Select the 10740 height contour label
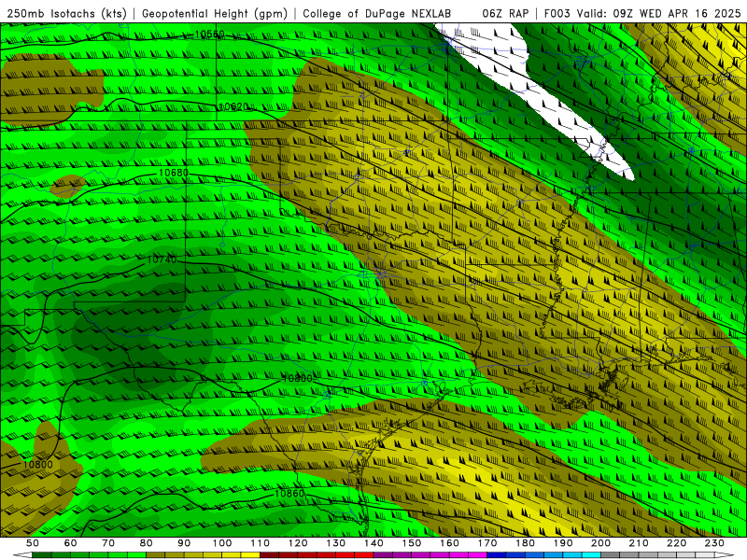This screenshot has width=747, height=560. click(x=162, y=259)
